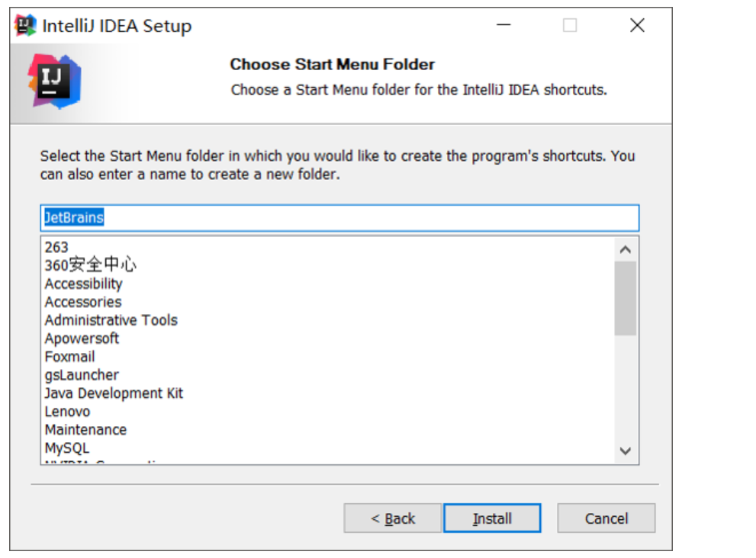This screenshot has height=558, width=756.
Task: Choose the Accessibility folder
Action: (x=83, y=284)
